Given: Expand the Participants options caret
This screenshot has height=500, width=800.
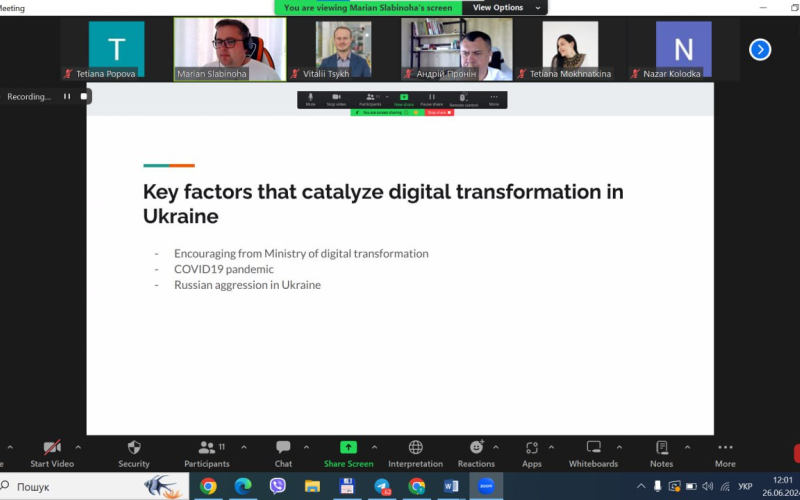Looking at the screenshot, I should [244, 447].
